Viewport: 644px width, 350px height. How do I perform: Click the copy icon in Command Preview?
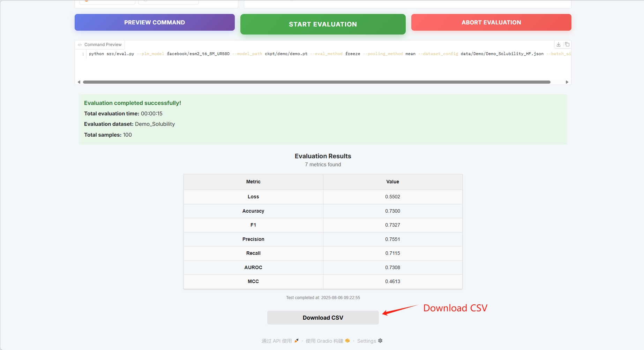click(x=567, y=44)
